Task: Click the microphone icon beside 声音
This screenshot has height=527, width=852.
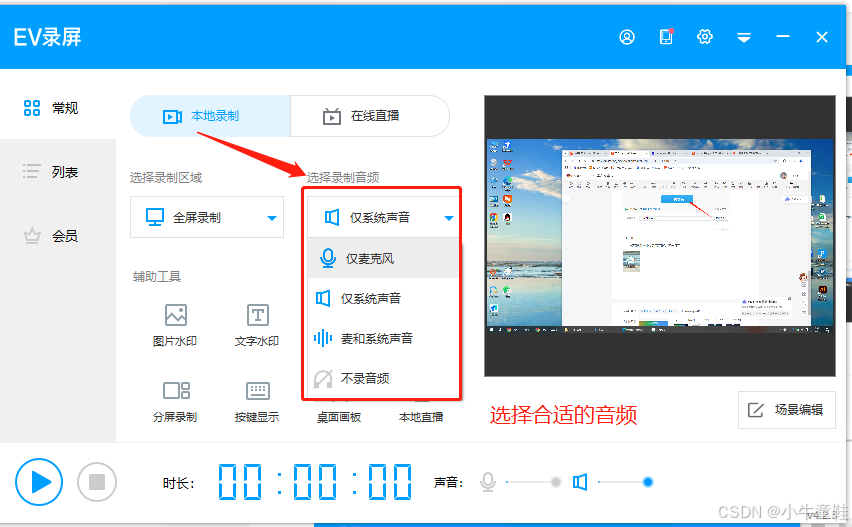Action: click(x=488, y=482)
